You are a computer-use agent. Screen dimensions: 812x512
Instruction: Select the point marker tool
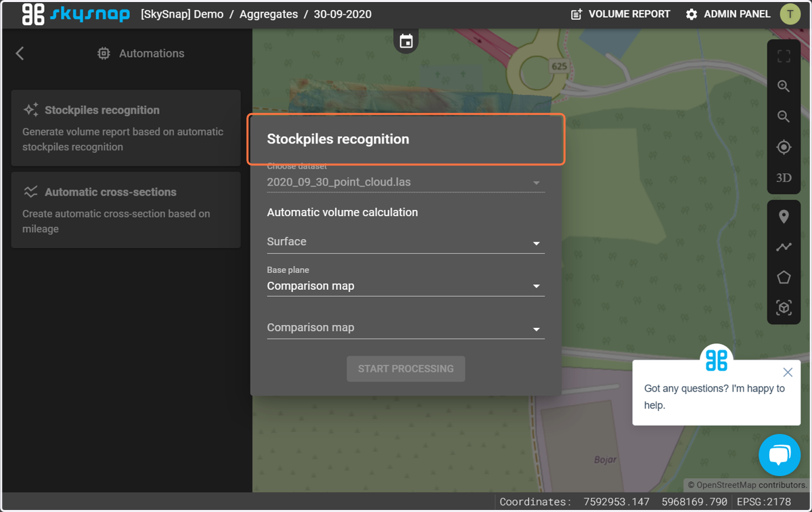[x=784, y=217]
